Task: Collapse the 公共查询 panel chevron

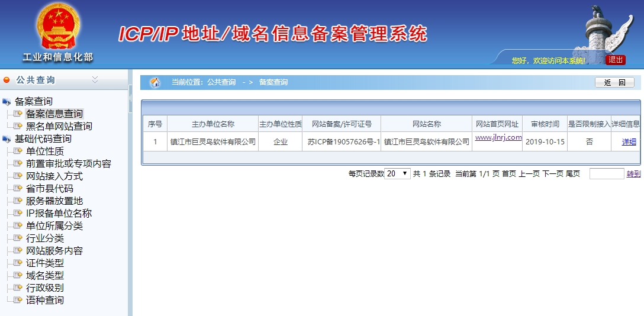Action: pos(95,80)
